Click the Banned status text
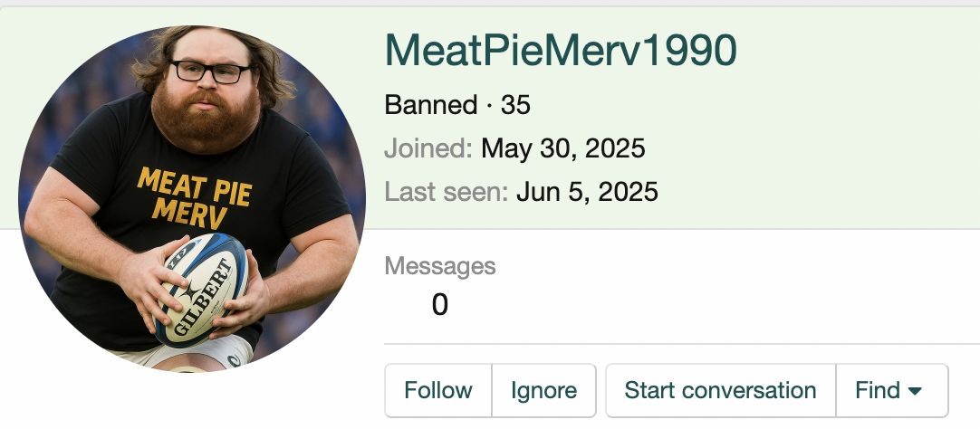 (430, 105)
